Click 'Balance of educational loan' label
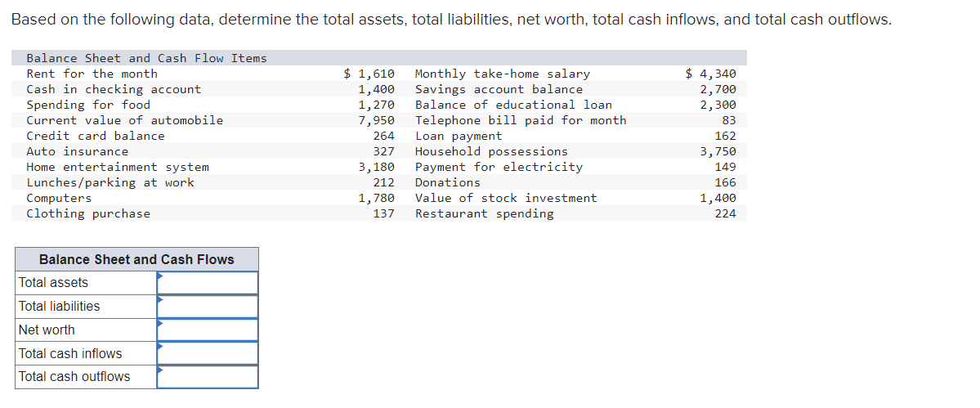980x408 pixels. point(514,105)
